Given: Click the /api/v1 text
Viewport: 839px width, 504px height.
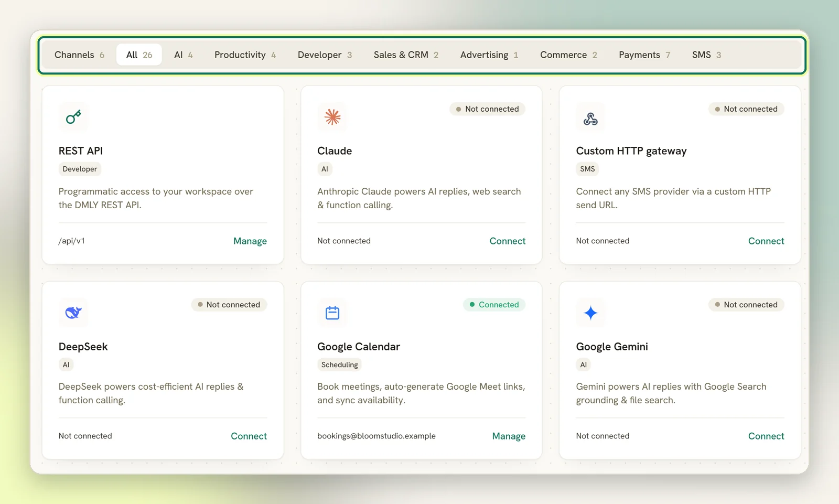Looking at the screenshot, I should click(x=72, y=241).
